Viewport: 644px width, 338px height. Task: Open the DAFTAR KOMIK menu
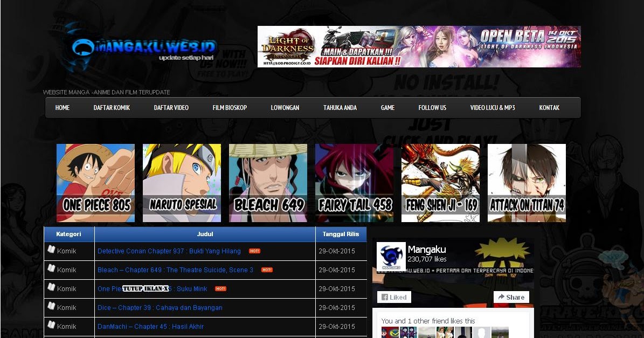[112, 108]
